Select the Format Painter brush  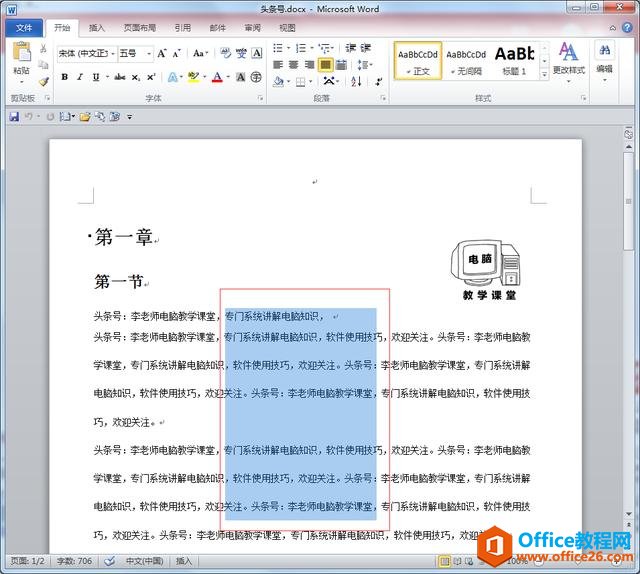(44, 81)
